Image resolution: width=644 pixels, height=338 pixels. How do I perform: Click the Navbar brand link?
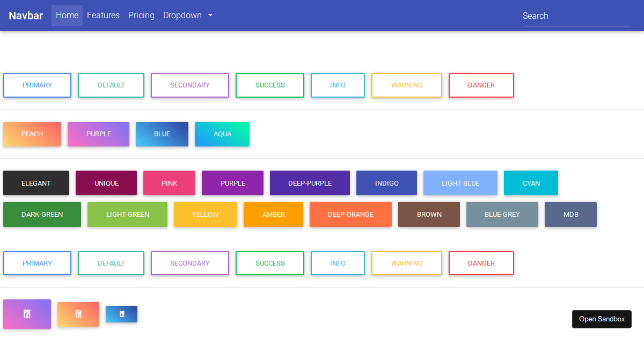(26, 16)
